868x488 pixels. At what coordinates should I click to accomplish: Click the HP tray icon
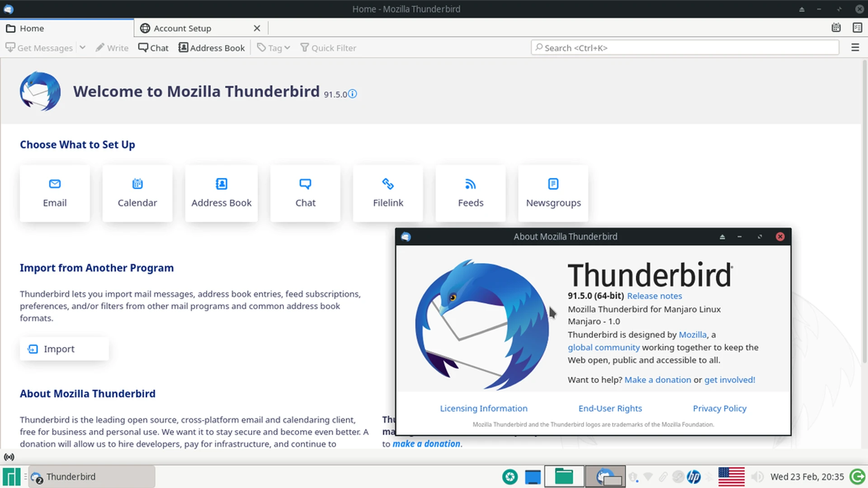coord(694,477)
